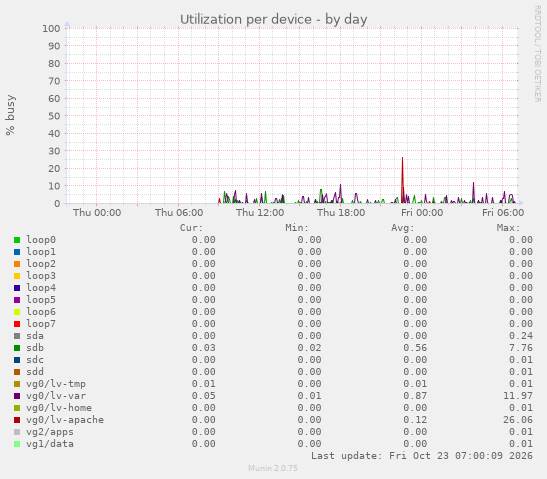Select the loop4 legend label

pos(41,288)
